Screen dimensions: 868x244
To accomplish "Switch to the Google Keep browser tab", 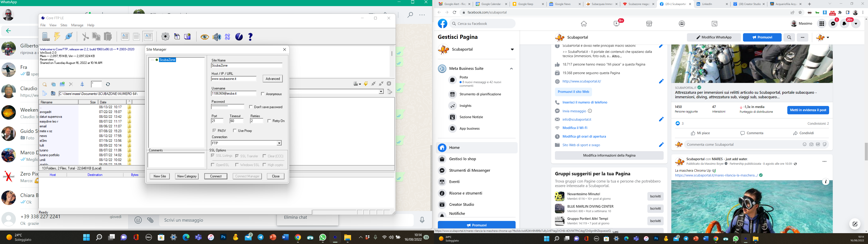I will click(528, 4).
